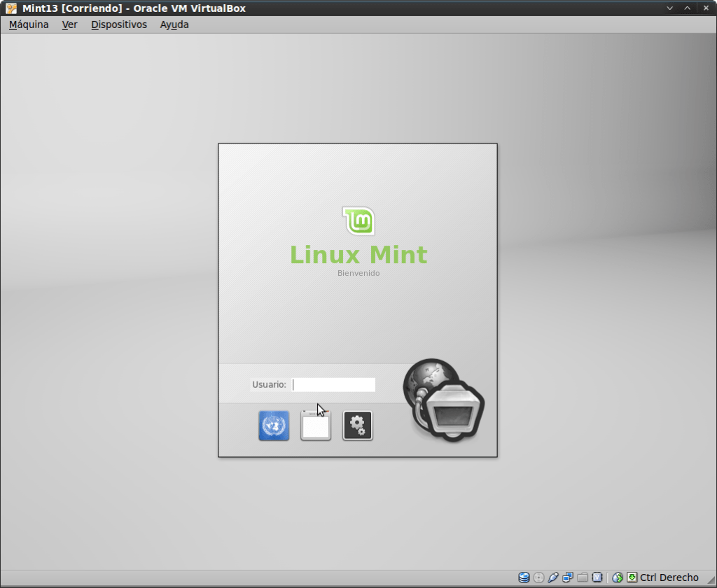Click the shared folders icon in status bar
The height and width of the screenshot is (588, 717).
(582, 577)
